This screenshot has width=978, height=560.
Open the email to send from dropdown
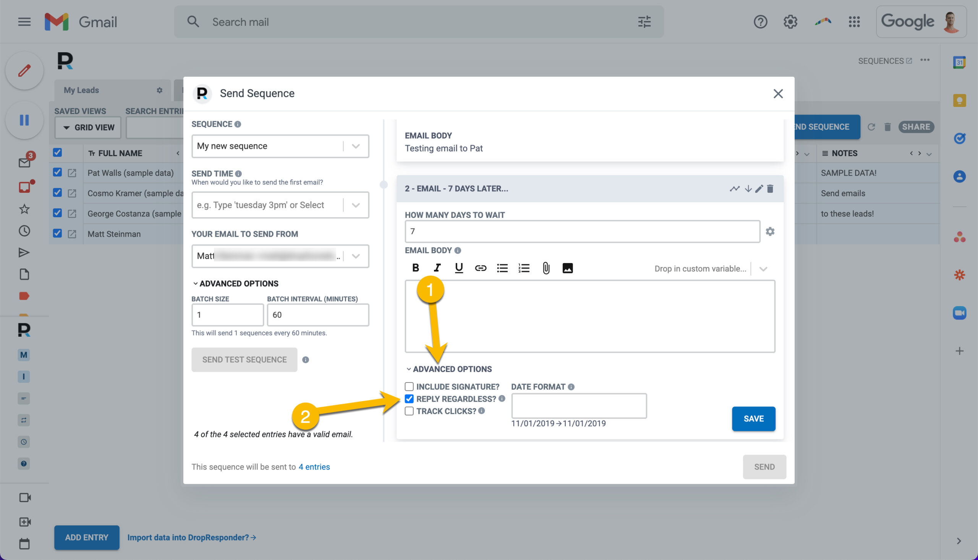280,256
